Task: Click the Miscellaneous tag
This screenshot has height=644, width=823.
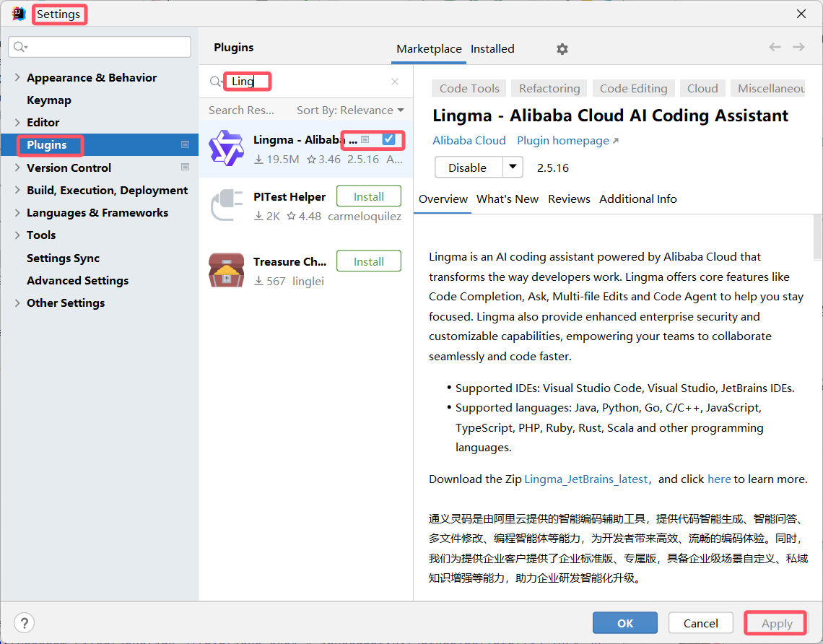Action: pos(768,88)
